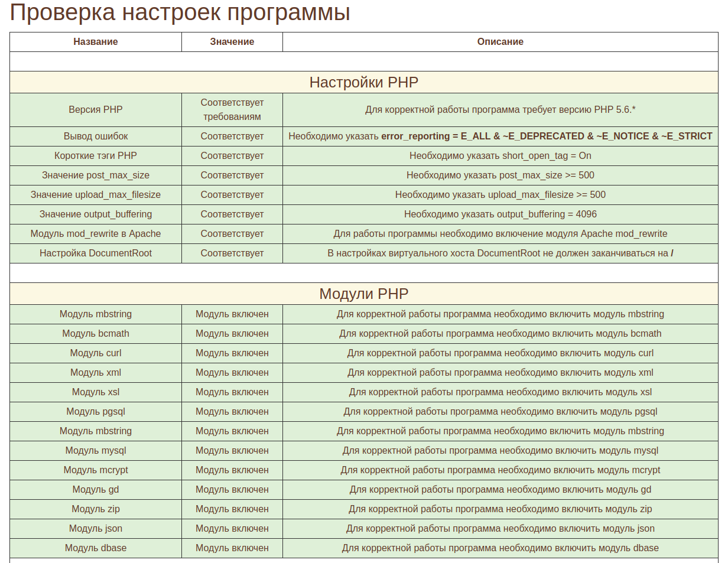
Task: Click the 'Соответствует требованиям' value cell
Action: (232, 109)
